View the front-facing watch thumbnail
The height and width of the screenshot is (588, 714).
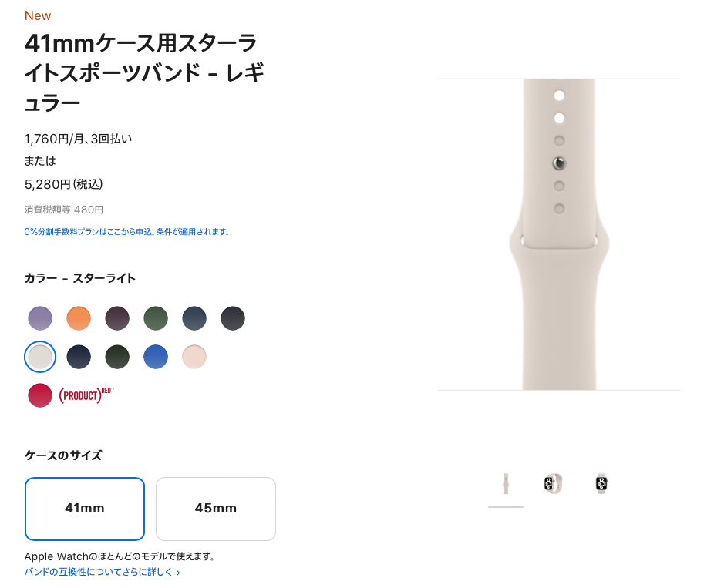click(x=601, y=484)
